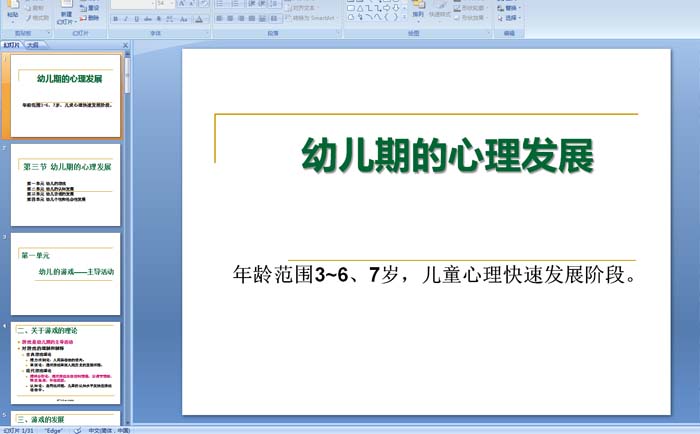Click Decrease Font Size button
Screen dimensions: 700x434
[x=192, y=4]
